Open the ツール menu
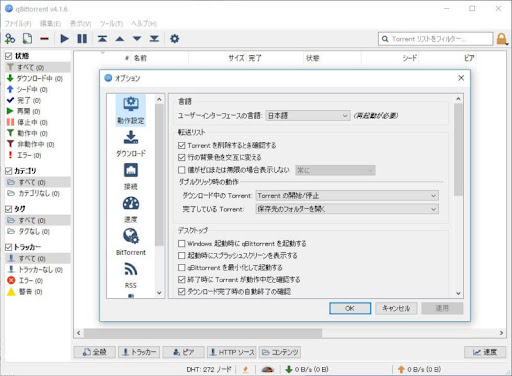This screenshot has height=376, width=512. point(111,24)
